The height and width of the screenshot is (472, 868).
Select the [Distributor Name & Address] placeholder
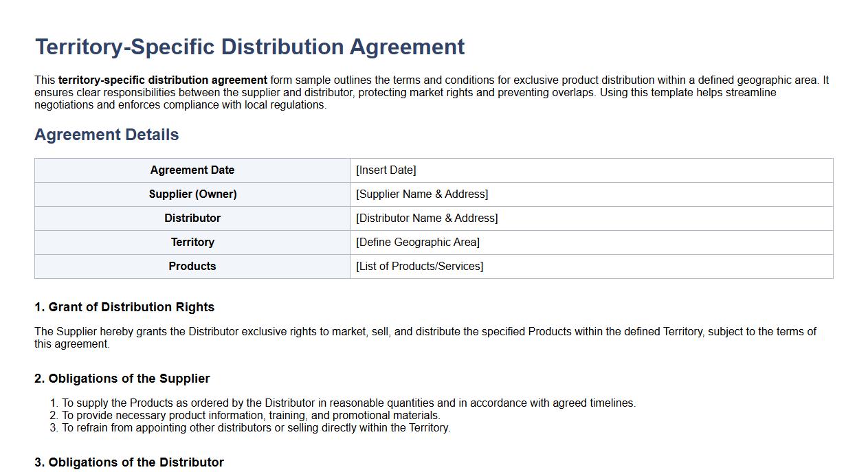[x=427, y=218]
